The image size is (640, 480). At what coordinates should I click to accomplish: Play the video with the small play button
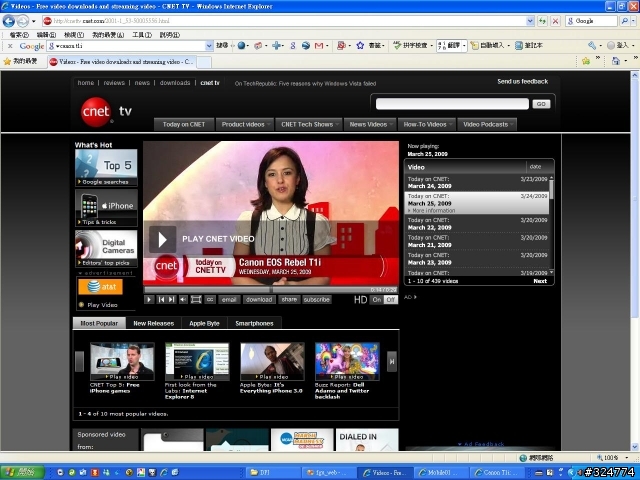coord(149,300)
